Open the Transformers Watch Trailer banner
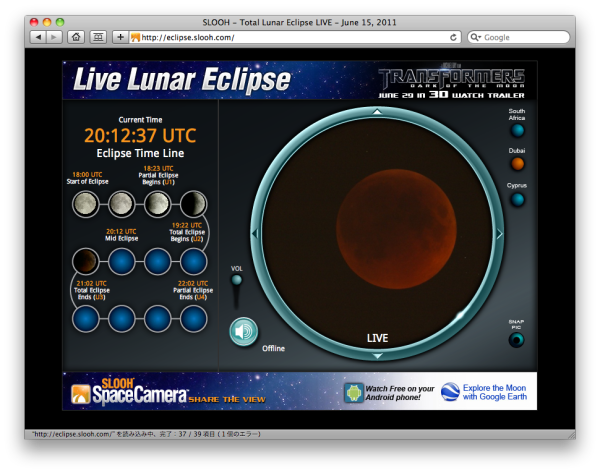Image resolution: width=600 pixels, height=473 pixels. click(452, 81)
